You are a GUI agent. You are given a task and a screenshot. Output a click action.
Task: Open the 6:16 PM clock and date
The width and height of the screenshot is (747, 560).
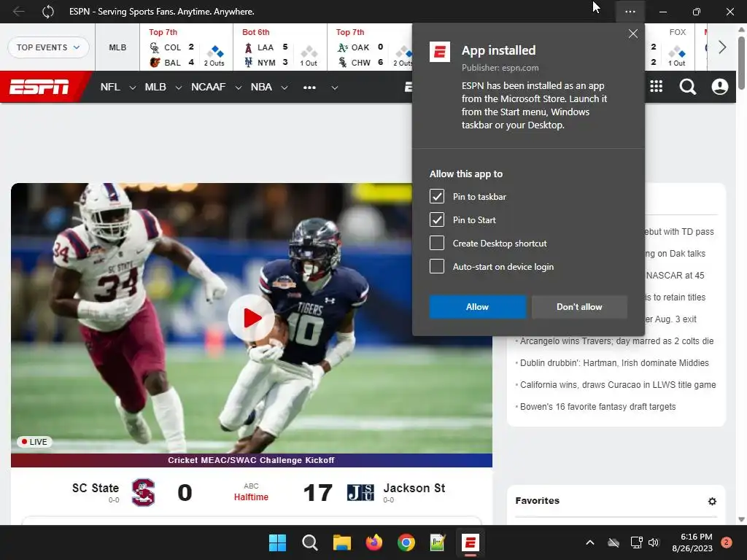coord(692,542)
